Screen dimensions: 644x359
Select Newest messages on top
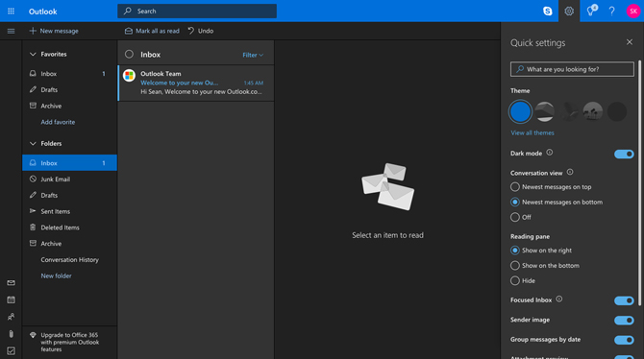[551, 186]
